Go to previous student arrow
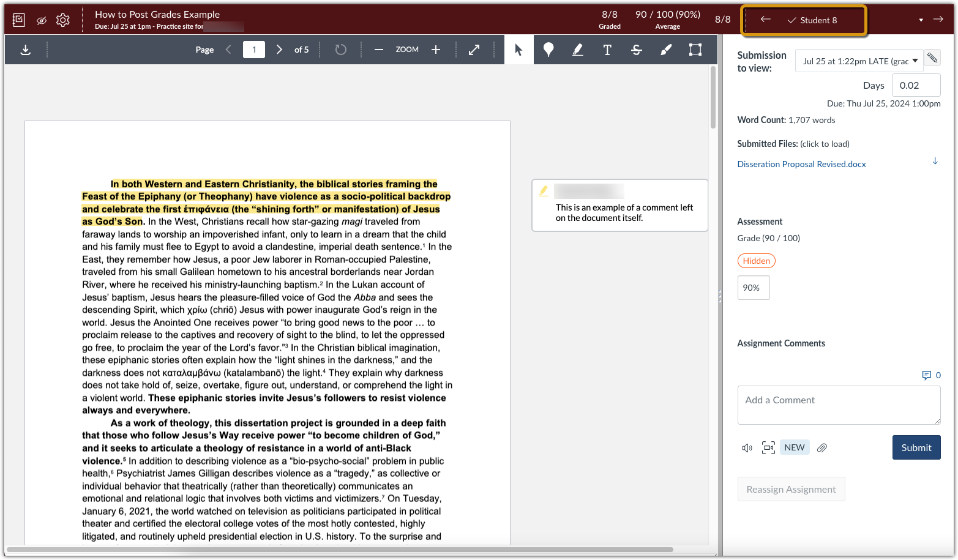Image resolution: width=958 pixels, height=560 pixels. [x=765, y=20]
